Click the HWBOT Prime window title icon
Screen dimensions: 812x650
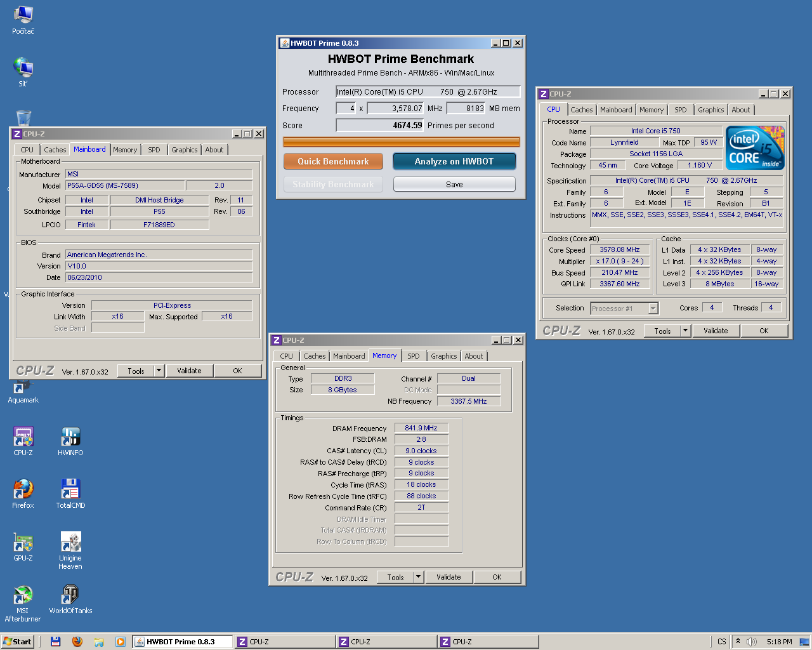[285, 43]
